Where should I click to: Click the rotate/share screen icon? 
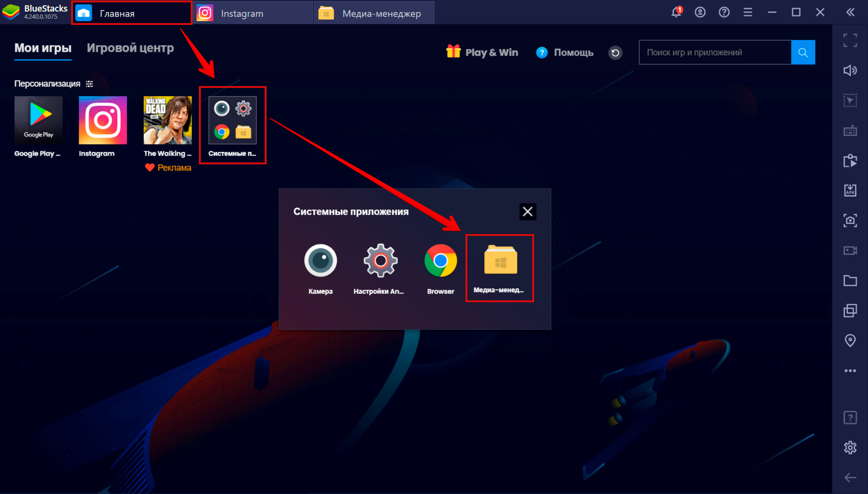(850, 161)
